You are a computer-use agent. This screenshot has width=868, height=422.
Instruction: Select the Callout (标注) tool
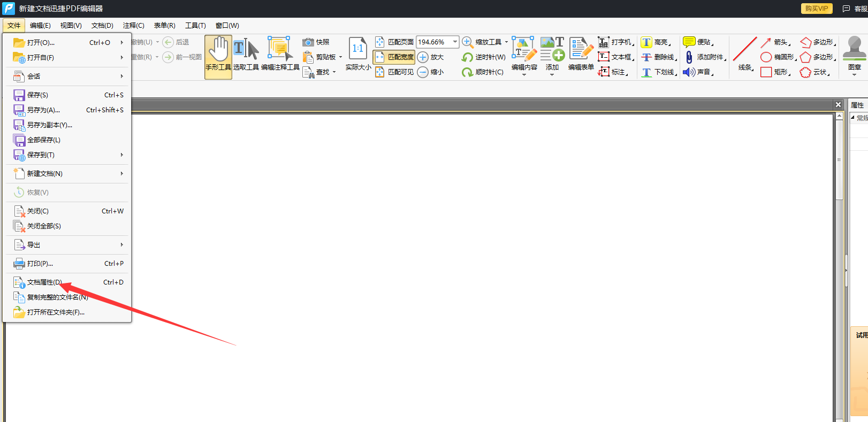[x=613, y=72]
